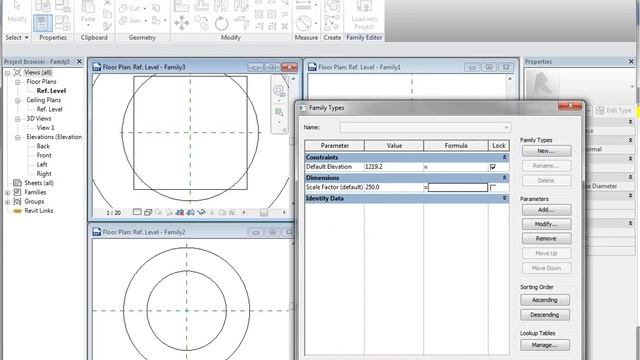Click the zoom icon in Family3 navigation bar
Screen dimensions: 640x360
pos(279,112)
